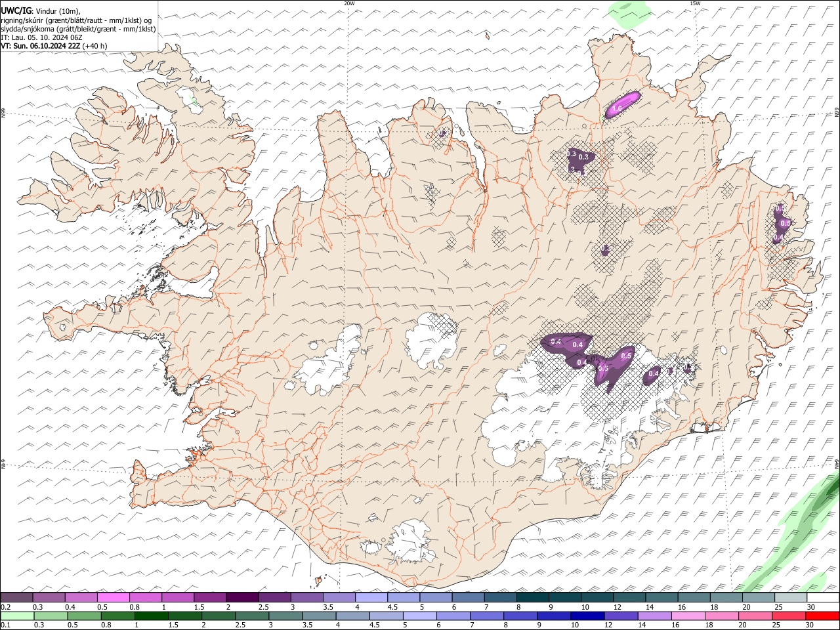Select the lavender 5 mm rain legend swatch
840x630 pixels.
(419, 616)
